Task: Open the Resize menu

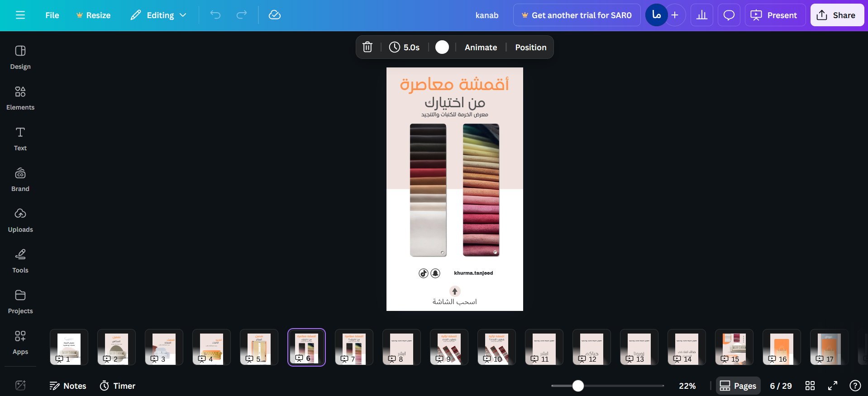Action: (x=93, y=15)
